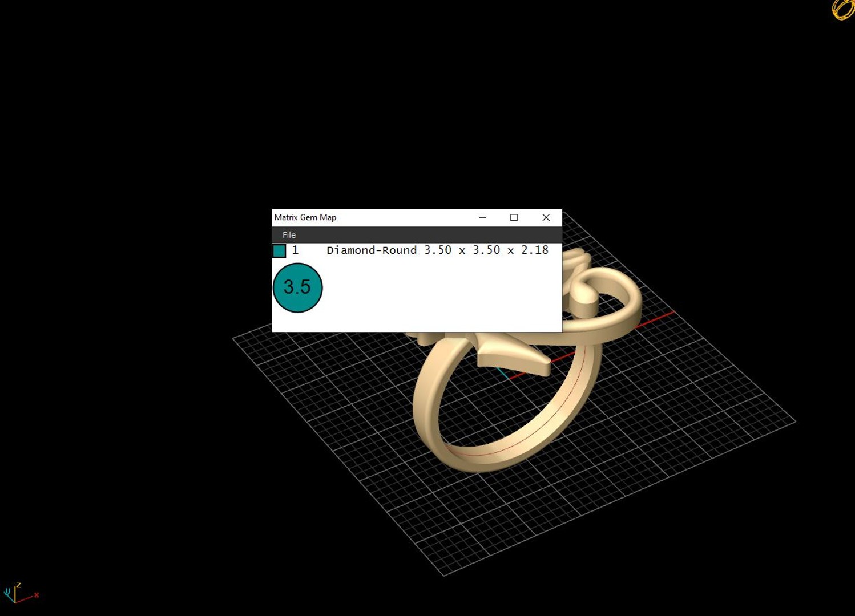This screenshot has width=855, height=616.
Task: Click the Matrix Gem Map title bar text
Action: click(305, 217)
